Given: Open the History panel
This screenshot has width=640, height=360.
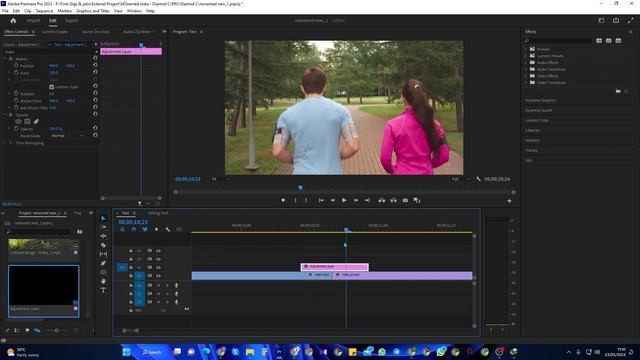Looking at the screenshot, I should tap(531, 150).
